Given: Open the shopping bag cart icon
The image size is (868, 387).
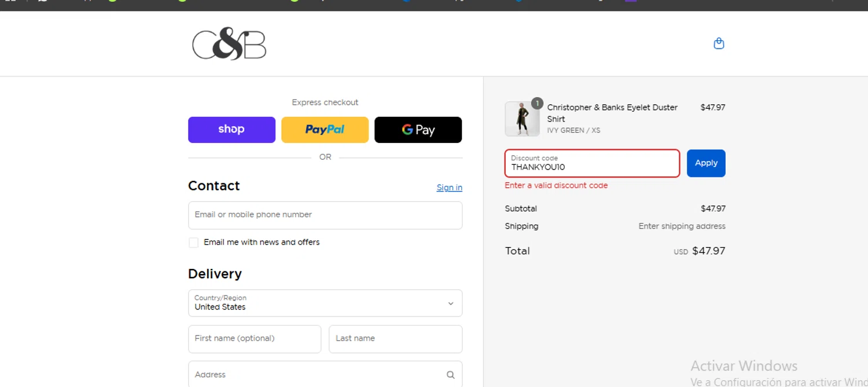Looking at the screenshot, I should [719, 43].
